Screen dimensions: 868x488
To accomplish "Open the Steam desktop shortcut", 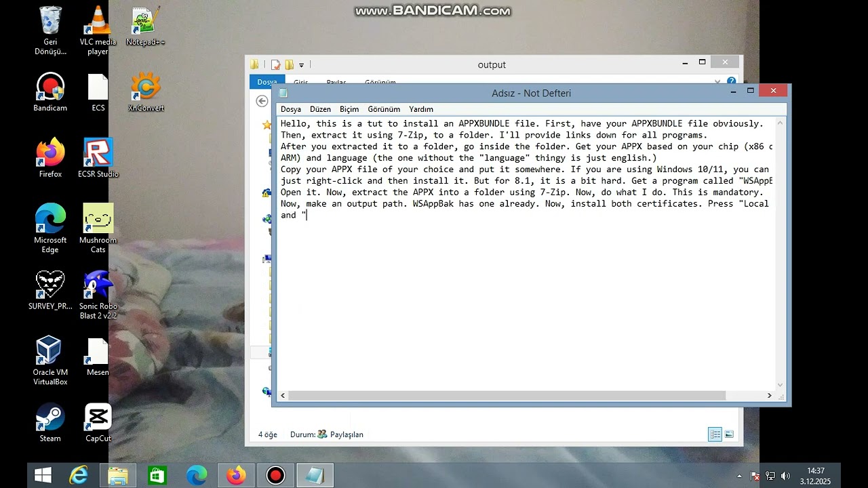I will (x=50, y=423).
